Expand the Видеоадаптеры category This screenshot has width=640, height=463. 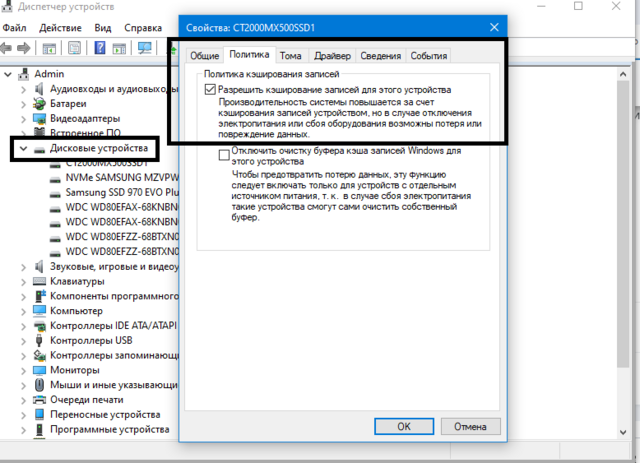[23, 118]
